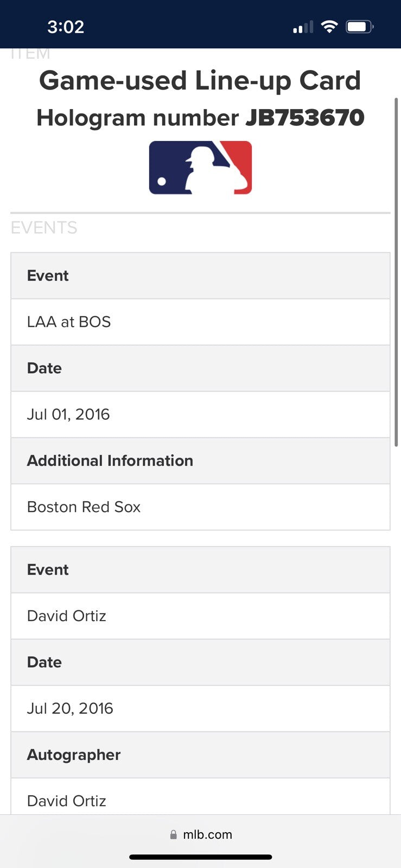Tap the Wi-Fi status icon

tap(329, 27)
